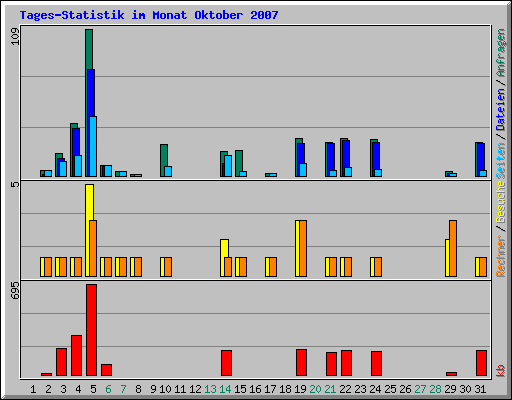This screenshot has width=512, height=400.
Task: Click the red kb bar for day 14
Action: 226,363
